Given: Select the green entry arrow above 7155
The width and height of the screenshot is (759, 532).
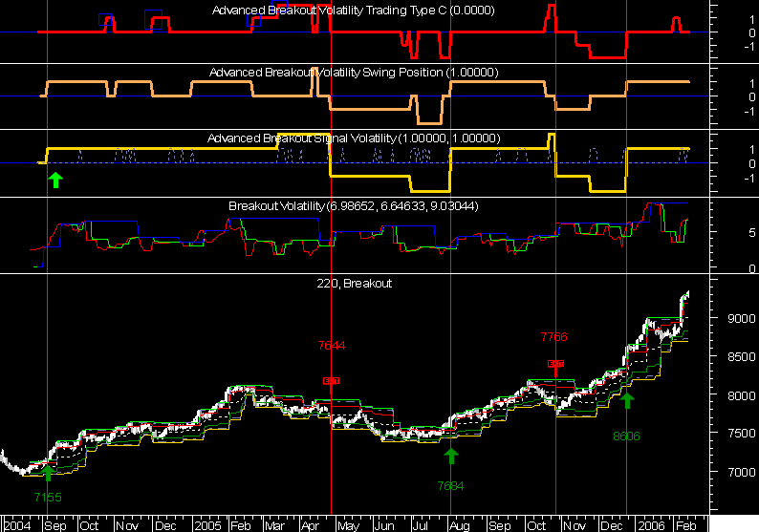Looking at the screenshot, I should click(48, 473).
